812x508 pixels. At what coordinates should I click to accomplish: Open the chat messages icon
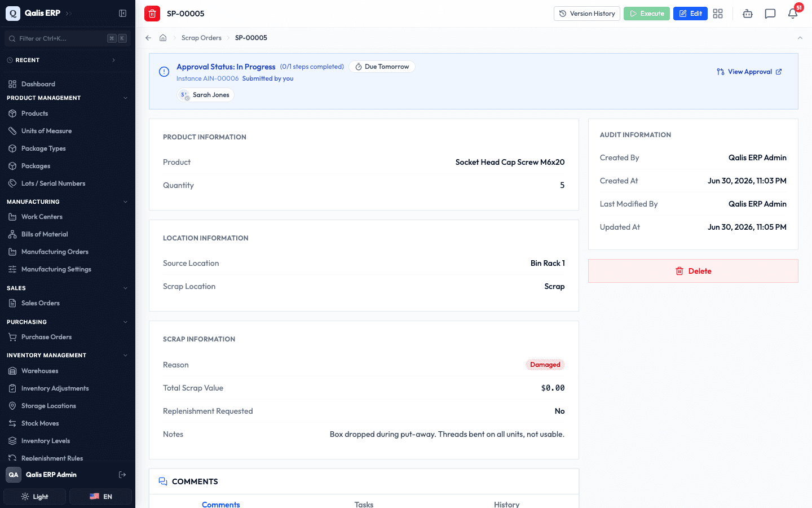pos(770,14)
